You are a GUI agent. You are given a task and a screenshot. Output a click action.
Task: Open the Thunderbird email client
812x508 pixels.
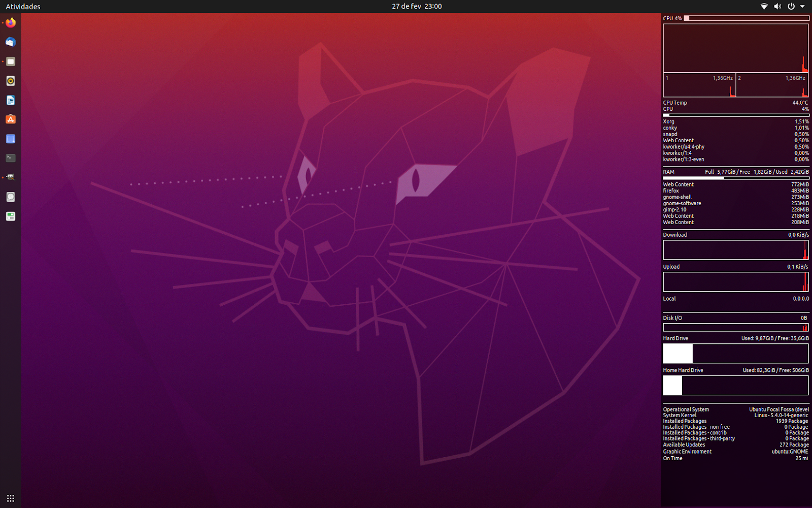[x=10, y=42]
